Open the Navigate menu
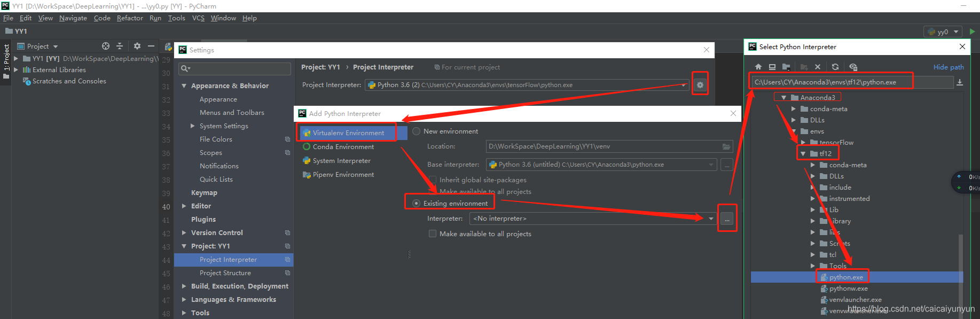This screenshot has width=980, height=319. click(73, 18)
